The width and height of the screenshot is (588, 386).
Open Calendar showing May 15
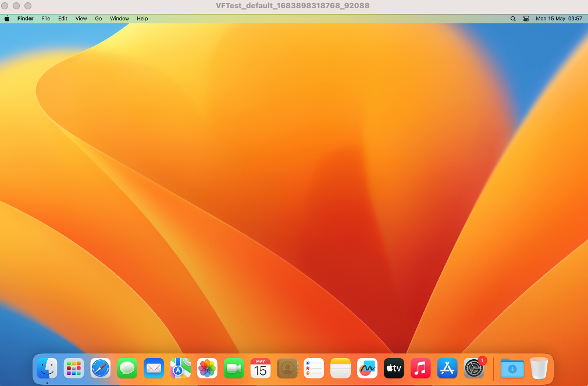click(x=261, y=368)
